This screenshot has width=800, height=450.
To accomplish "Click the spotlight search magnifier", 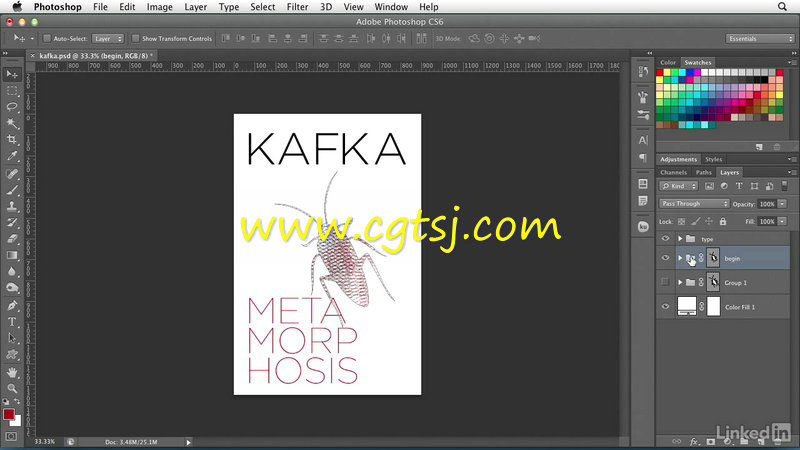I will click(x=782, y=7).
